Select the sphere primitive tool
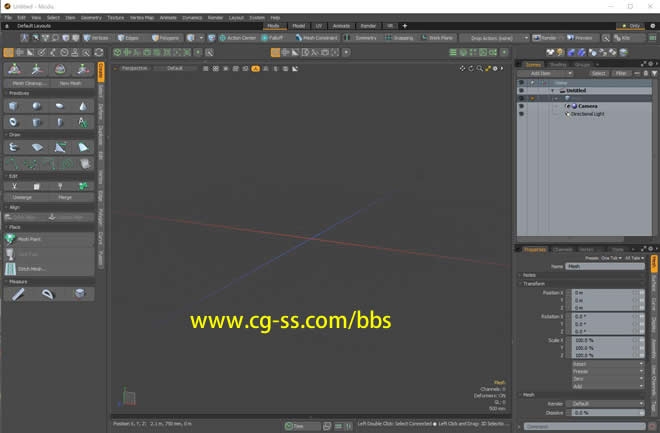Screen dimensions: 660x433 coord(37,105)
